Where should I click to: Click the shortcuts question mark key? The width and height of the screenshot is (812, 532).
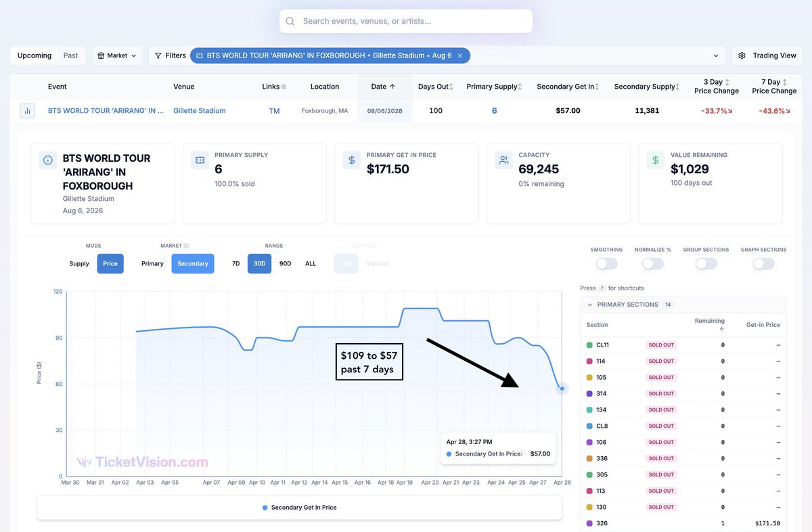point(601,288)
